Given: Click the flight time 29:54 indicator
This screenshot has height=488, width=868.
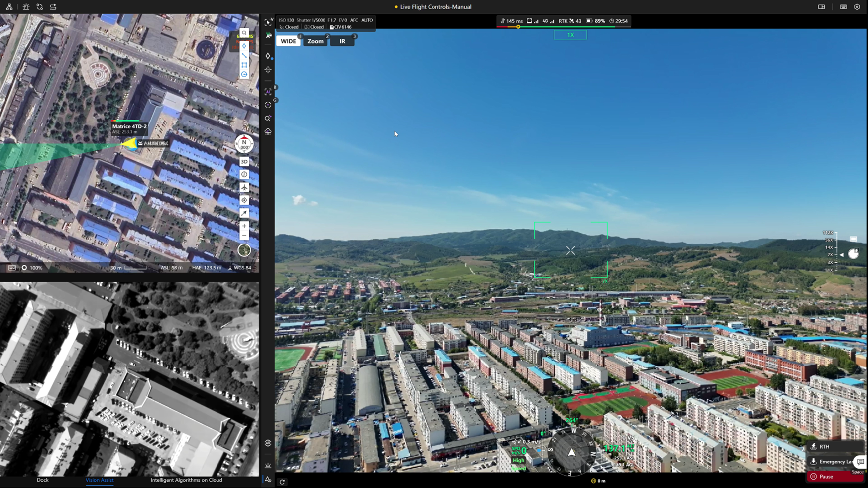Looking at the screenshot, I should pyautogui.click(x=618, y=21).
